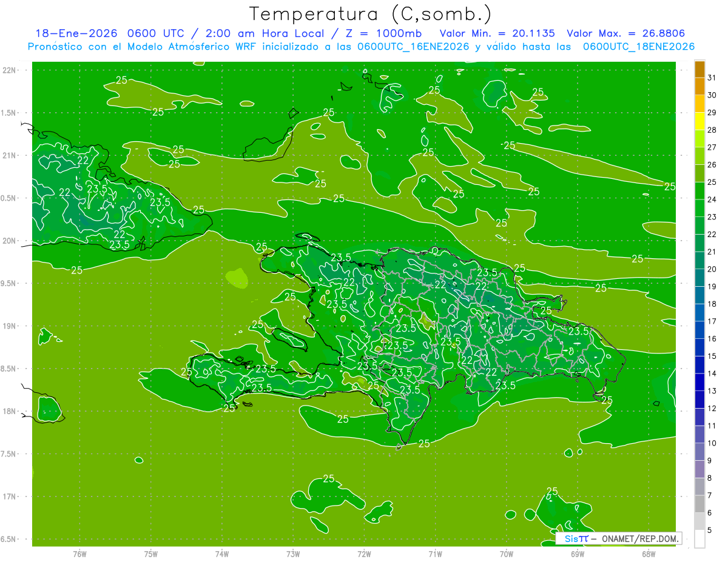This screenshot has height=562, width=728.
Task: Click the legend swatch between 25 and 26
Action: point(699,174)
